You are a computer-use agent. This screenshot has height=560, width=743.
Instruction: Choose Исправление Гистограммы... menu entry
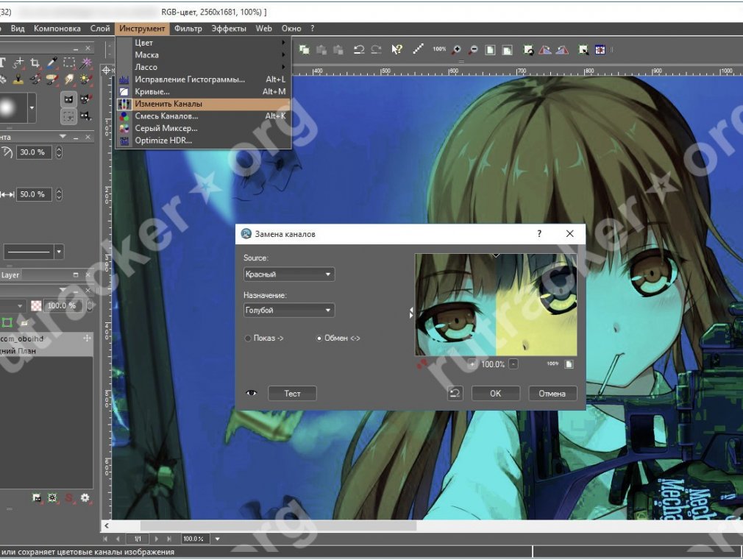click(203, 79)
